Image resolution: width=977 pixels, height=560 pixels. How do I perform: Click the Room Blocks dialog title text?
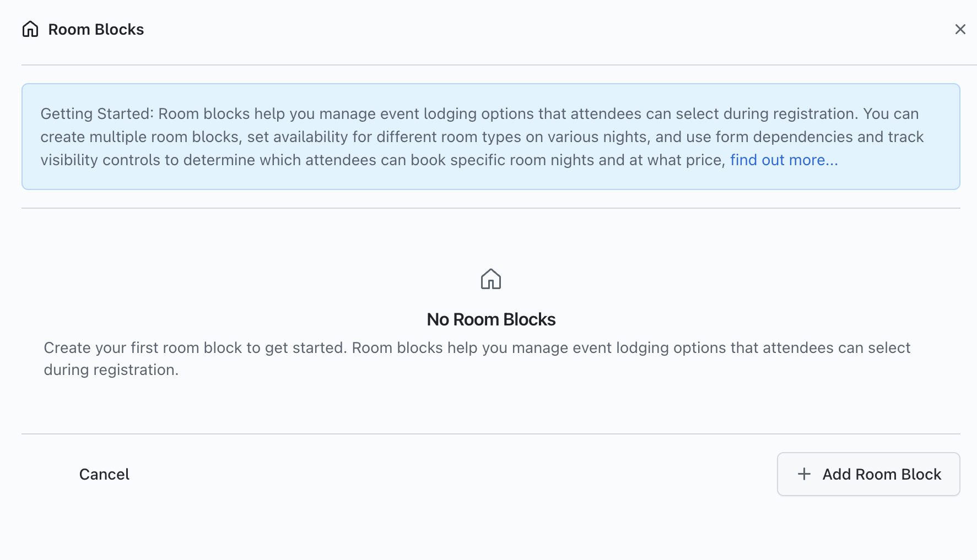point(96,29)
